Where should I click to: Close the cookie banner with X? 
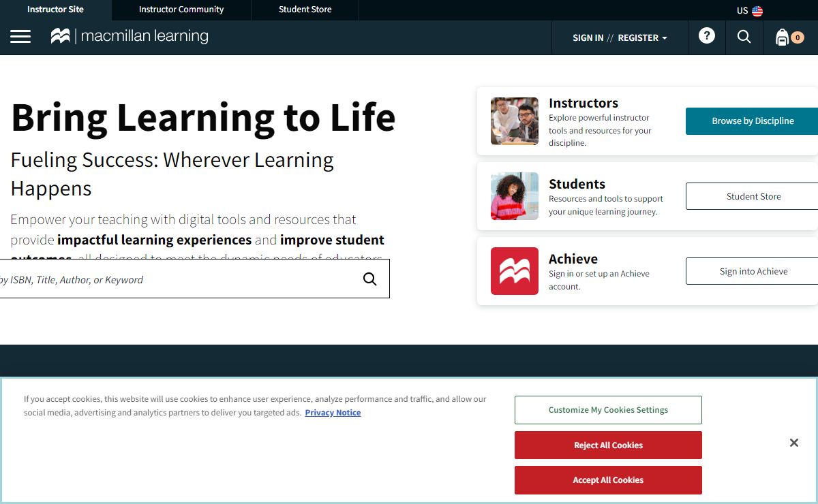(794, 443)
